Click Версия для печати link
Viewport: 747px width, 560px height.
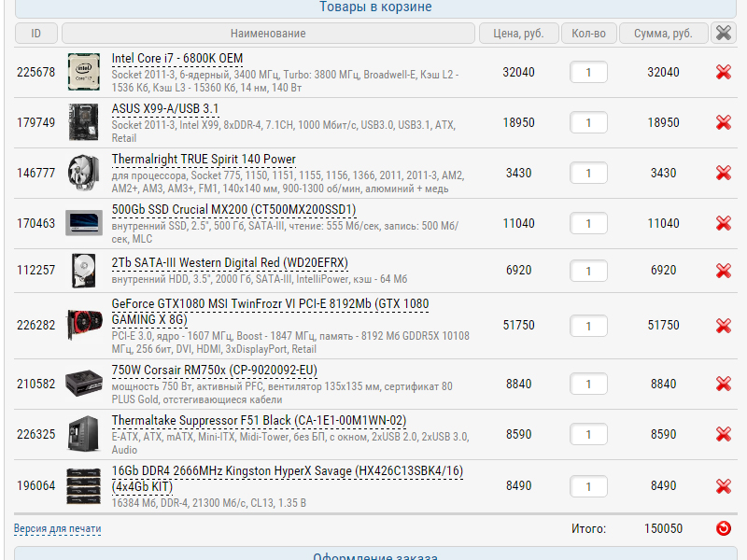(57, 528)
